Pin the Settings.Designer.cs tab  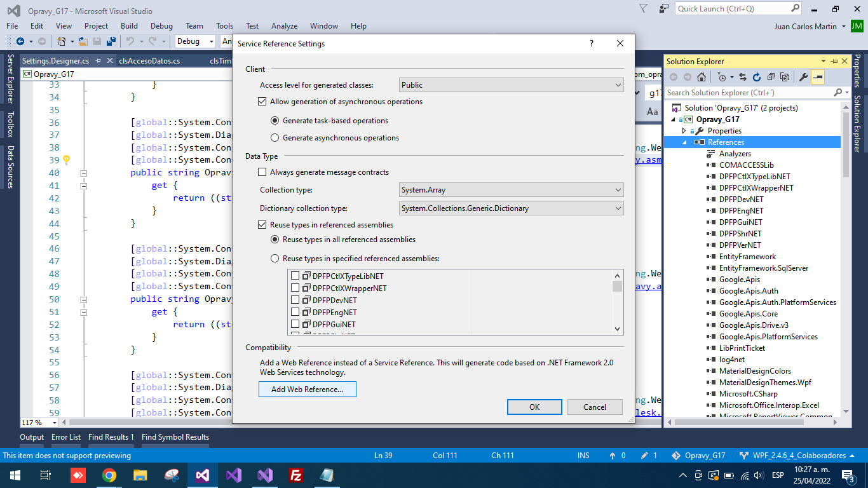coord(97,61)
